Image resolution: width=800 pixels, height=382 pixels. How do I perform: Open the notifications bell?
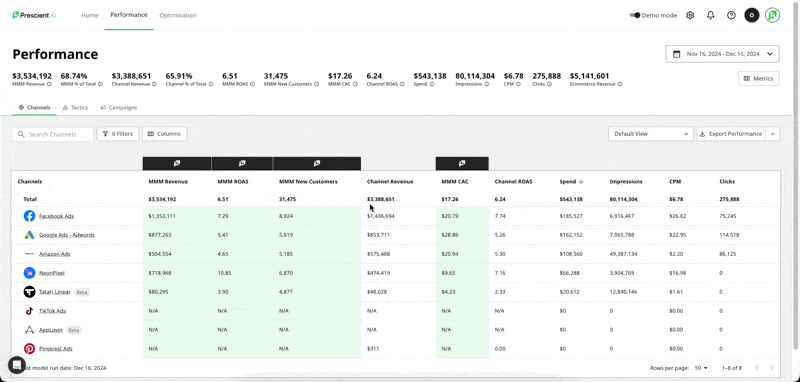tap(710, 15)
